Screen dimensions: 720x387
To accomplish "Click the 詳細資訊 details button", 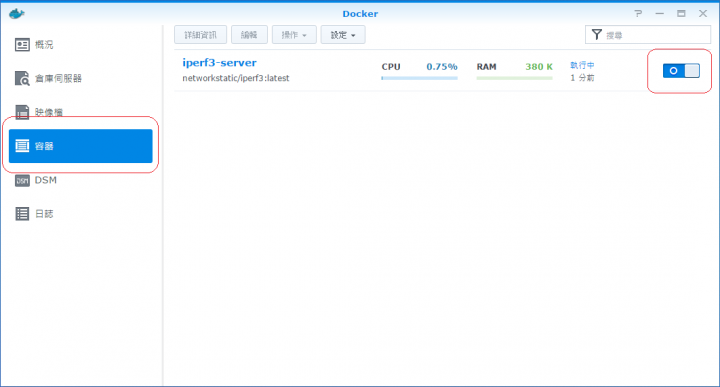I will coord(200,35).
